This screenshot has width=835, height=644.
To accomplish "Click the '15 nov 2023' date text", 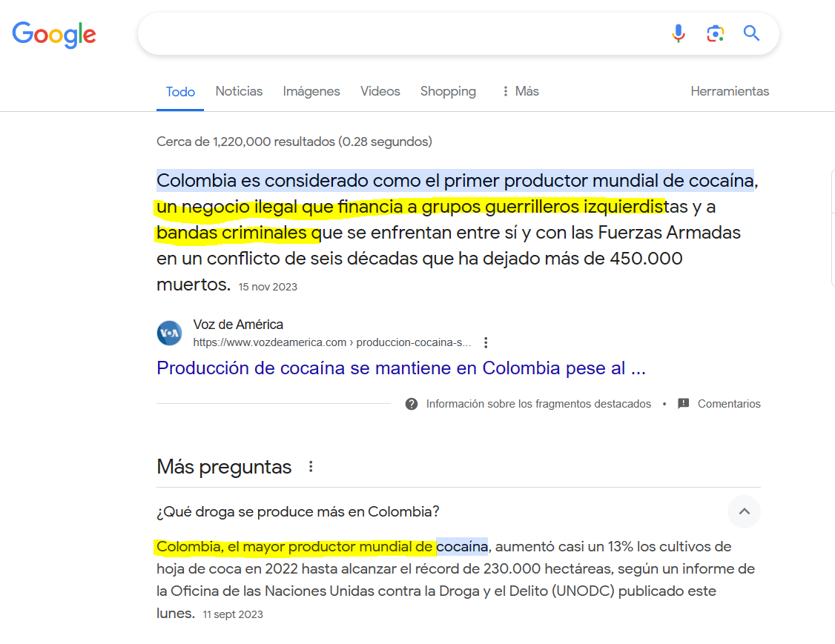I will coord(268,287).
